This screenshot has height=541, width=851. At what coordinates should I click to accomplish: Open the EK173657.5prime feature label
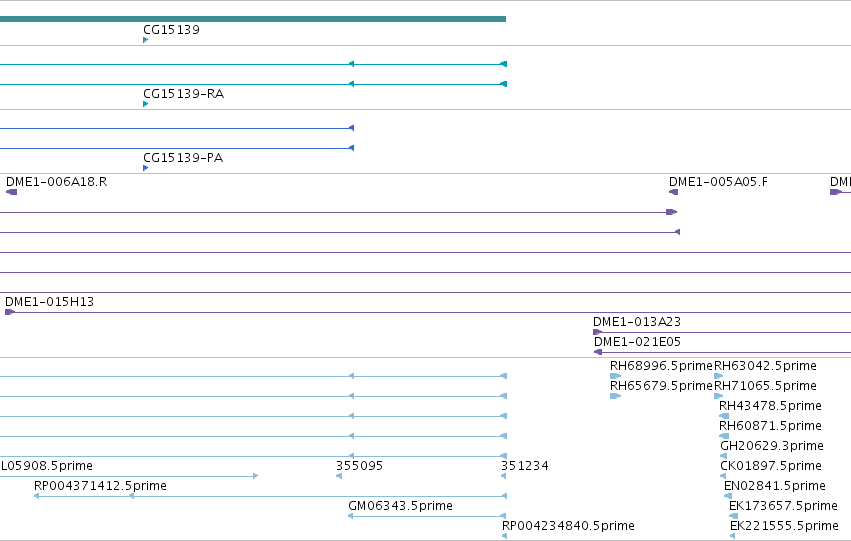783,506
